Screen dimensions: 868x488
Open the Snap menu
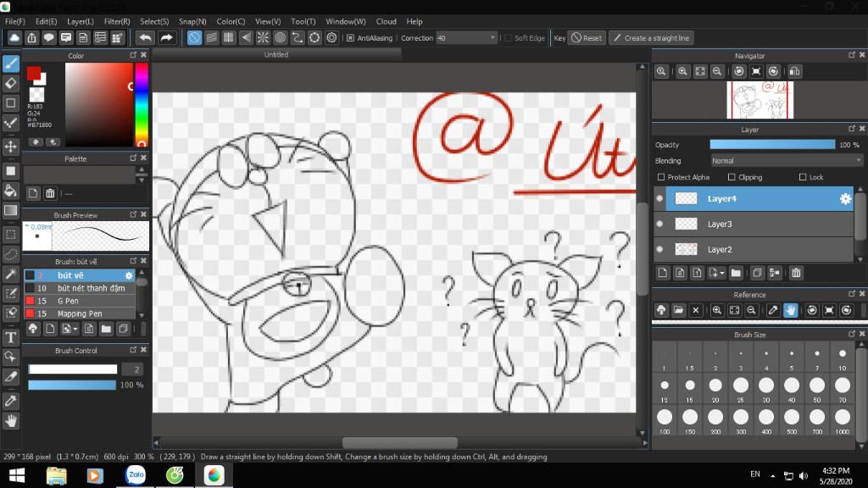192,21
